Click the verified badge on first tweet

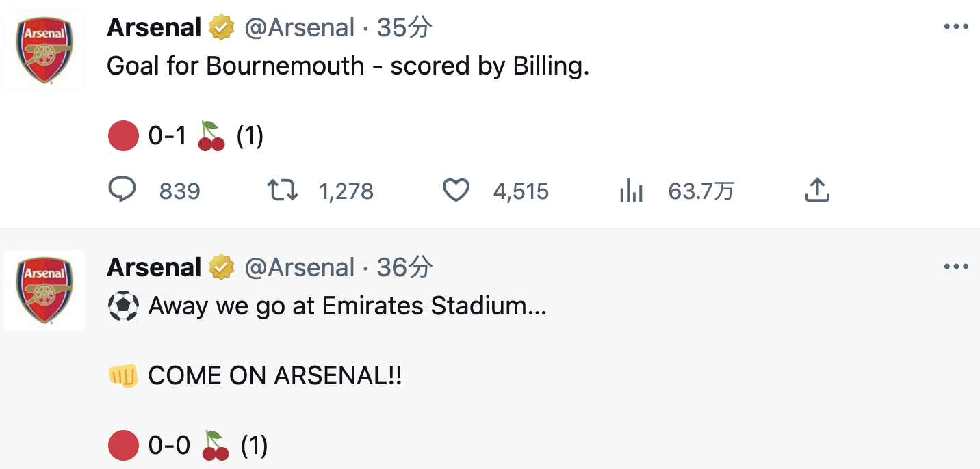pyautogui.click(x=221, y=28)
